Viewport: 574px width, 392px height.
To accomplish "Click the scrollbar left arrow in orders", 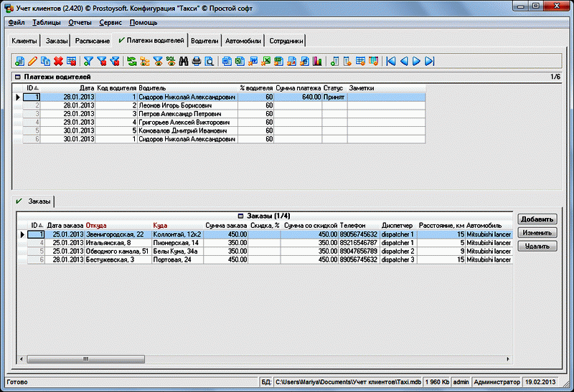I will pos(22,360).
